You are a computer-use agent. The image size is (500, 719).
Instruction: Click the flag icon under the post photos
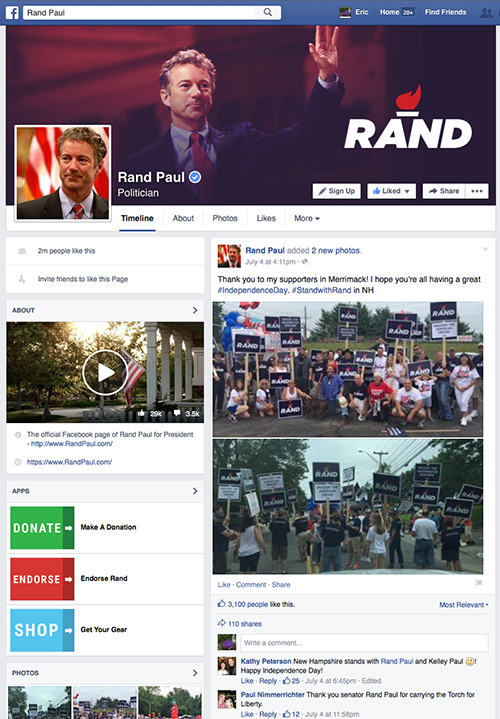point(479,584)
